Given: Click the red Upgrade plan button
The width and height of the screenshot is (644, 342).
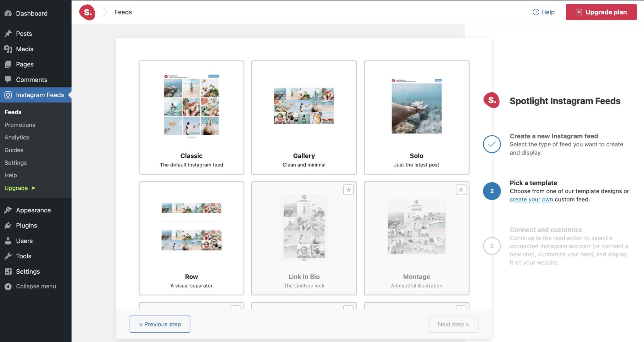Looking at the screenshot, I should point(601,12).
